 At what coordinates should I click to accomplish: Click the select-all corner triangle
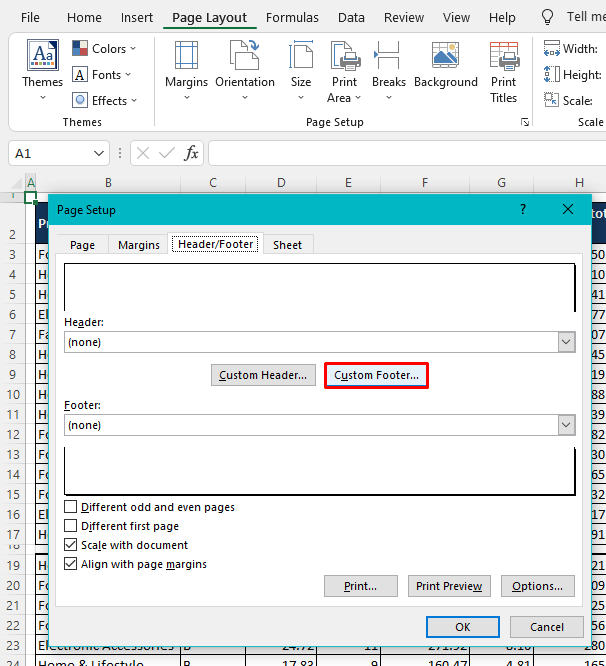(x=16, y=183)
